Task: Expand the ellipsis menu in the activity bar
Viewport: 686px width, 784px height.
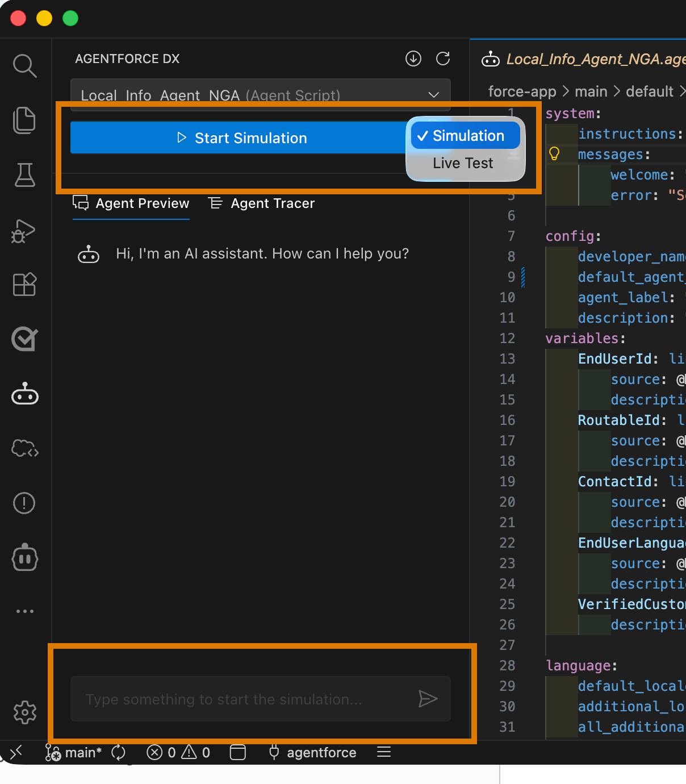Action: pos(24,611)
